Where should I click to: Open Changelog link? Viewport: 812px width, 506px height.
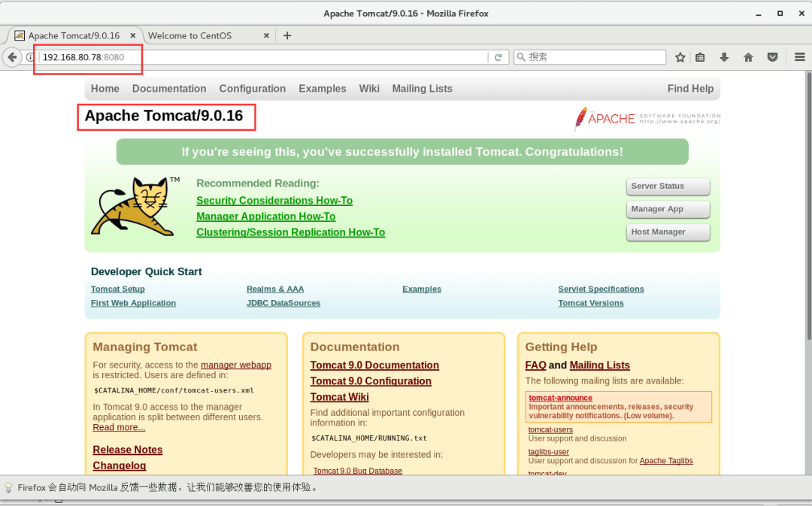click(x=119, y=465)
